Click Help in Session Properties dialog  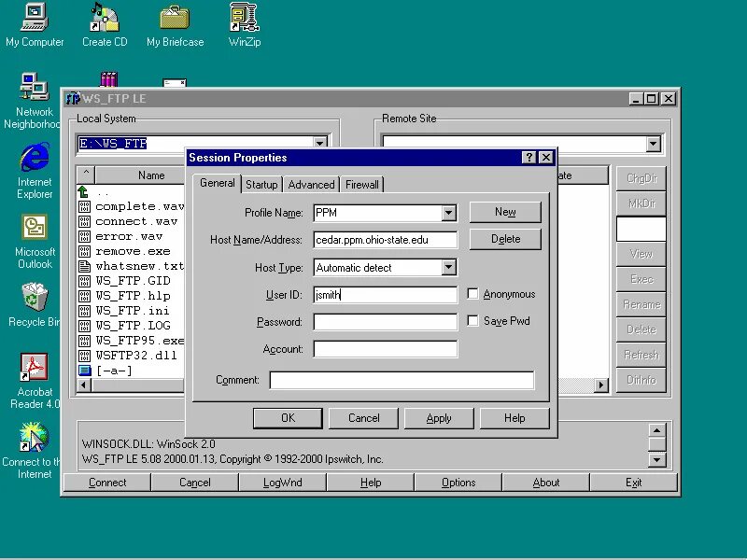[514, 418]
